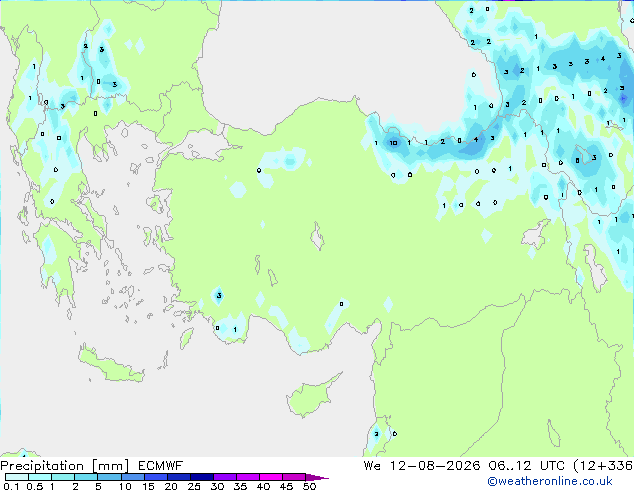The image size is (634, 490).
Task: Pick the 20–25 mm dark blue legend box
Action: (178, 477)
